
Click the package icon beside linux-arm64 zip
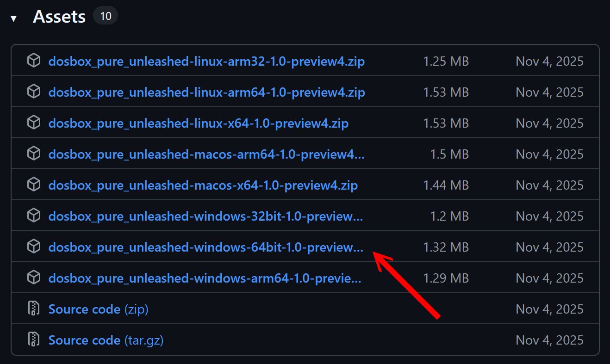click(33, 92)
